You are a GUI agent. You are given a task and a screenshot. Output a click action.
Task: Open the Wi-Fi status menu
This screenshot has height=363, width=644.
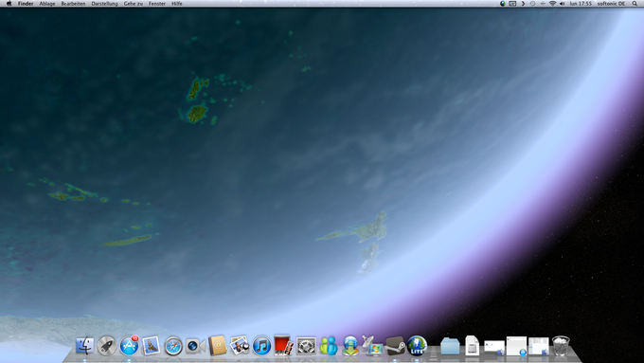click(x=552, y=3)
